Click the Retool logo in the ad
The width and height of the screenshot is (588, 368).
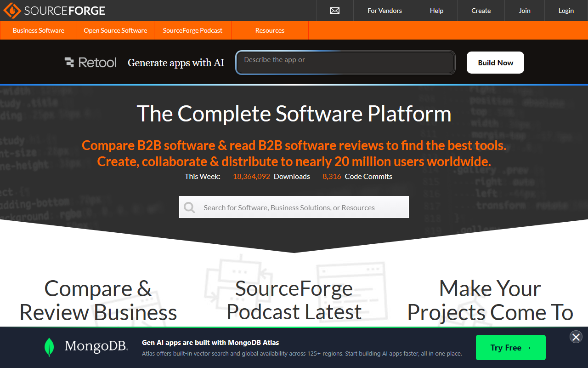(x=90, y=63)
